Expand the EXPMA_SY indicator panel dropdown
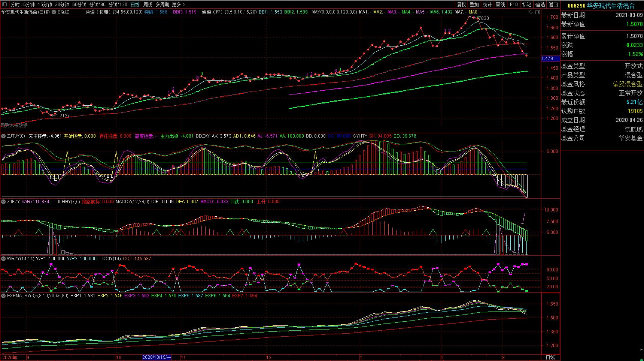The image size is (644, 361). click(3, 296)
